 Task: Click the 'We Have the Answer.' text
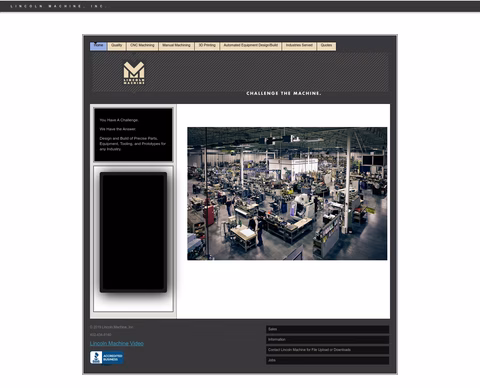[x=118, y=129]
